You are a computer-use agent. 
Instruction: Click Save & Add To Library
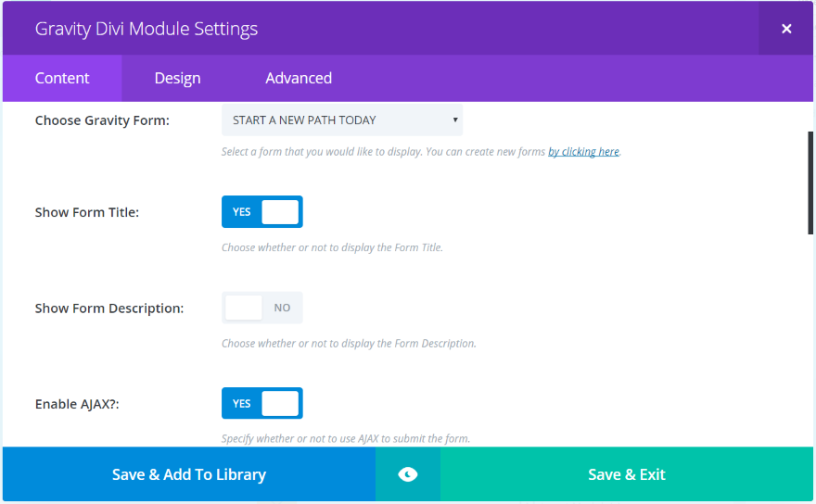click(189, 474)
